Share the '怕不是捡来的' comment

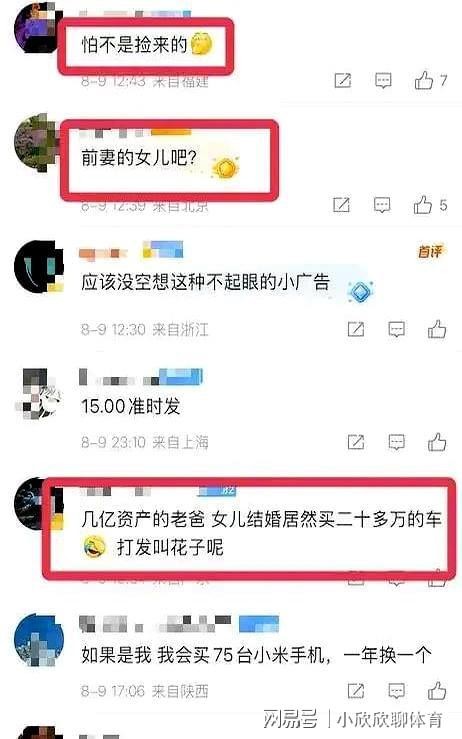343,81
